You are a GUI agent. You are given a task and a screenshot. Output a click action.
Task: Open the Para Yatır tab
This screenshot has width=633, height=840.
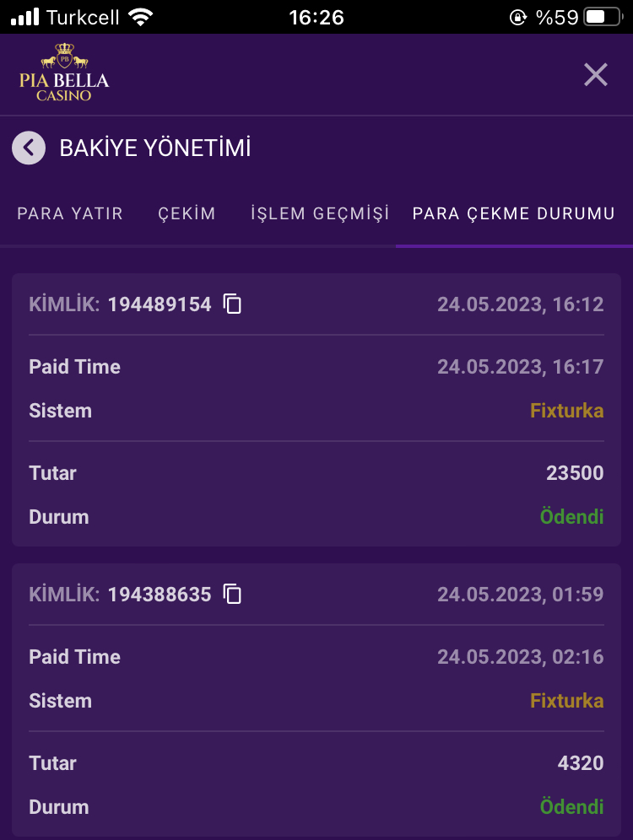pos(70,214)
